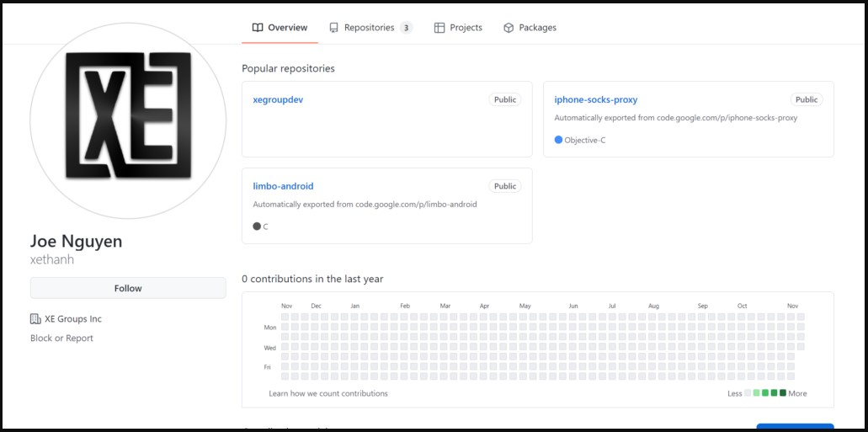Open the Overview tab

tap(280, 28)
